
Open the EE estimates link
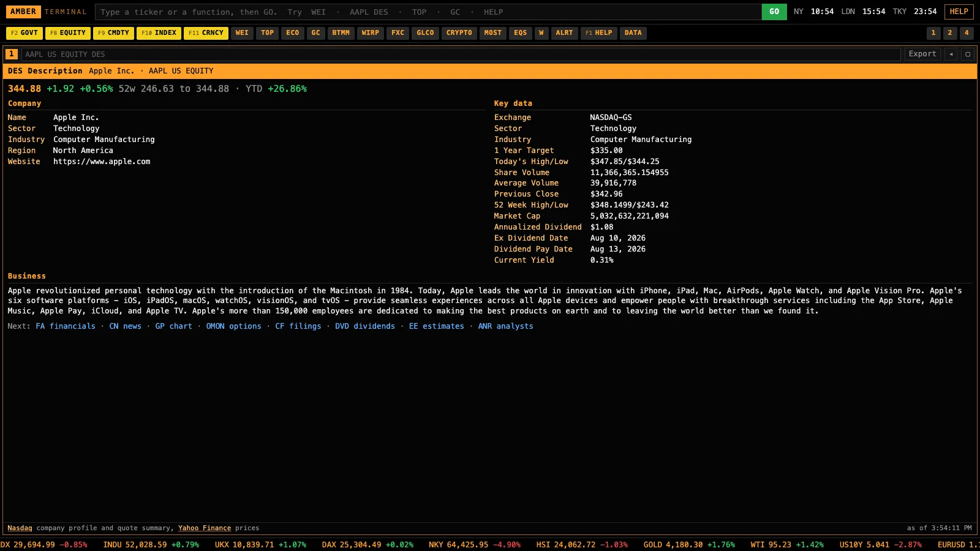coord(437,326)
